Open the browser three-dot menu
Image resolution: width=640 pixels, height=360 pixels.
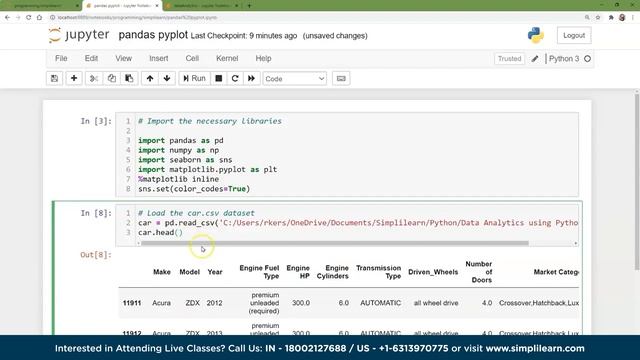coord(633,18)
